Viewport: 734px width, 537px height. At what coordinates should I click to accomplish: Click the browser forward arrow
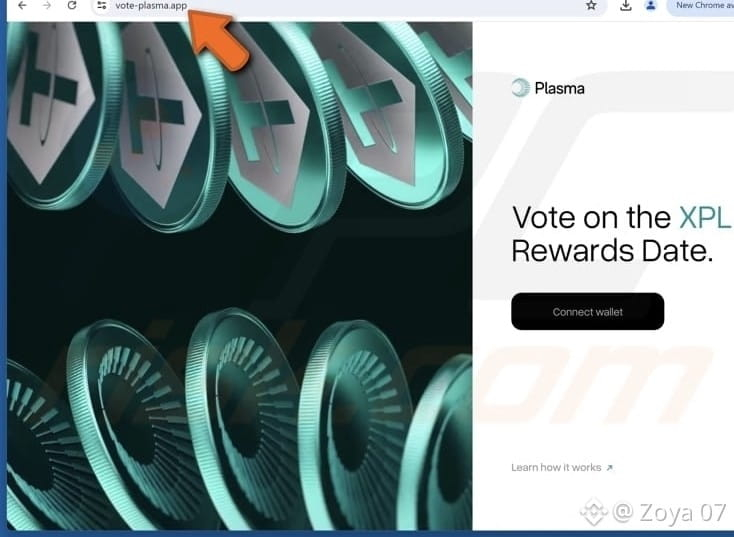tap(47, 6)
